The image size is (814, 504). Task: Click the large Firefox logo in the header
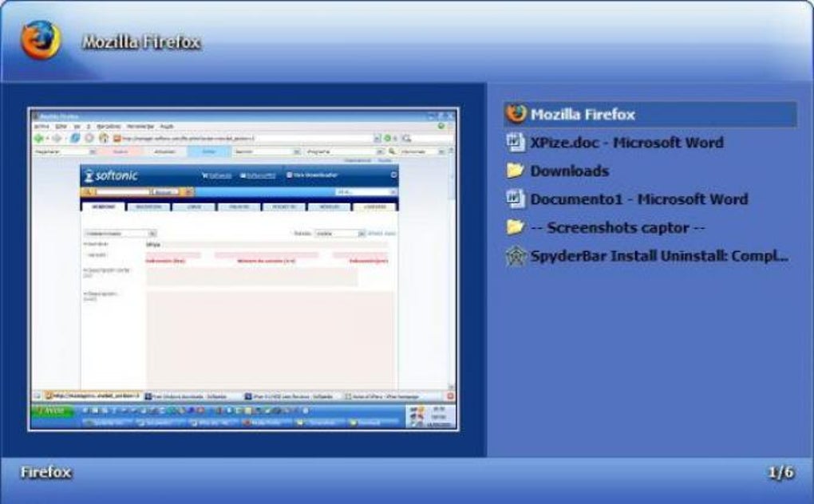click(41, 40)
